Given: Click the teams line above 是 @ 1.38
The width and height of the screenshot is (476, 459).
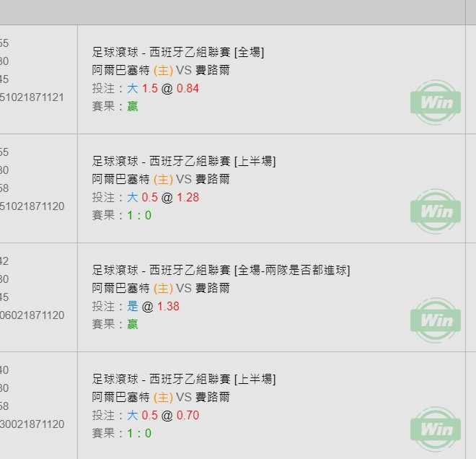Looking at the screenshot, I should point(161,288).
